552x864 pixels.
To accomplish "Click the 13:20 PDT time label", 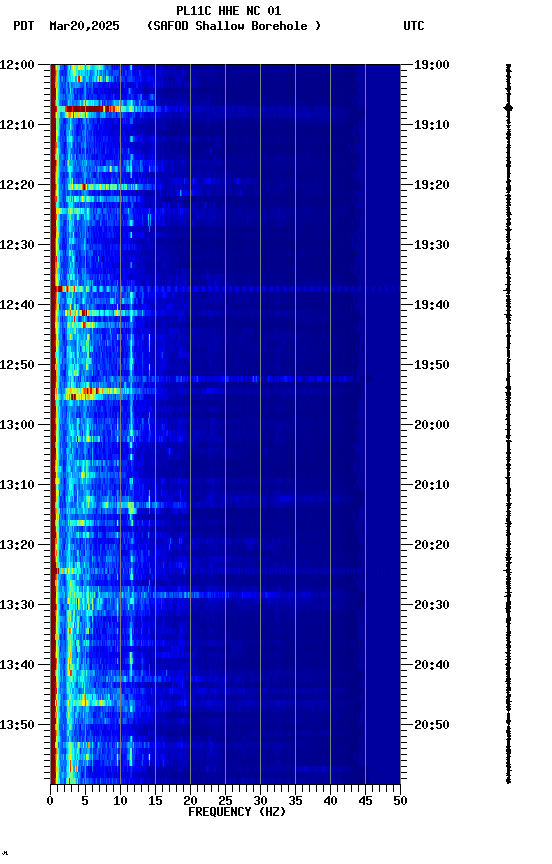I will click(17, 546).
